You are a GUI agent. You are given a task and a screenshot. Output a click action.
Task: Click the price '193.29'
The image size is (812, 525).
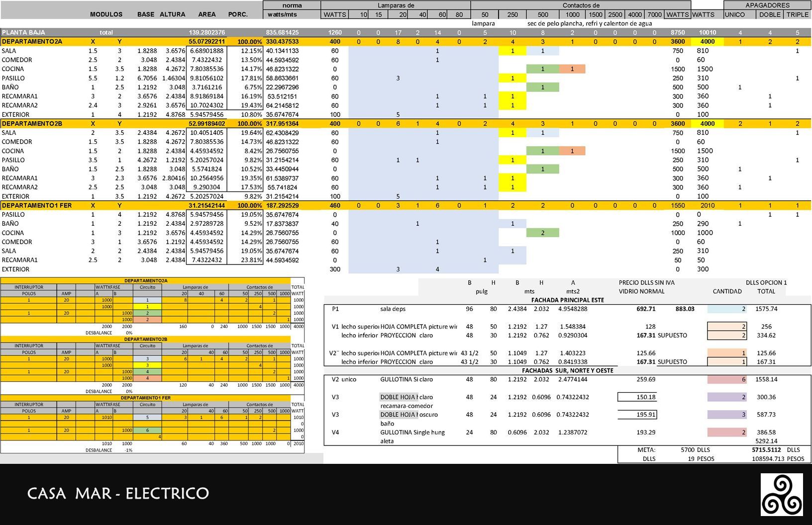pyautogui.click(x=646, y=432)
